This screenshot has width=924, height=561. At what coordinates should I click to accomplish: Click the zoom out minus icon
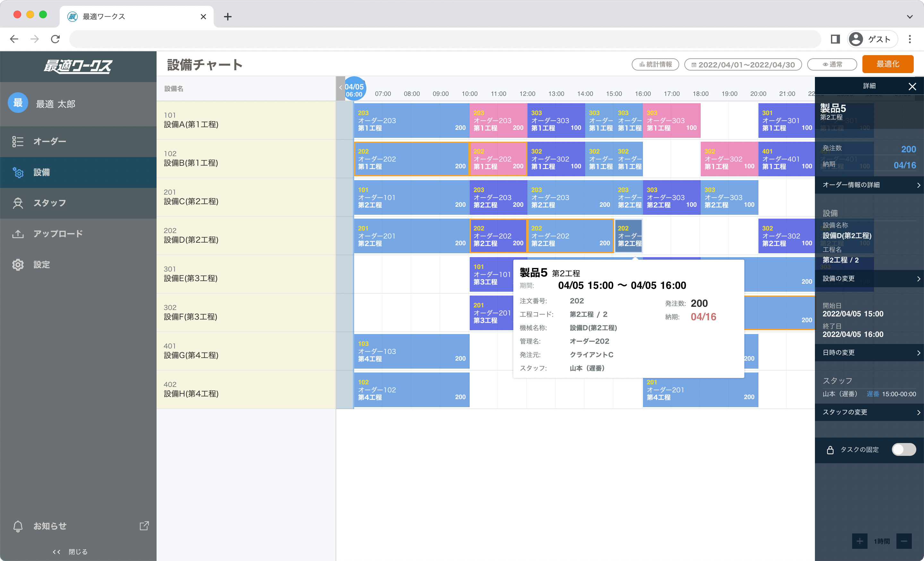[x=904, y=541]
